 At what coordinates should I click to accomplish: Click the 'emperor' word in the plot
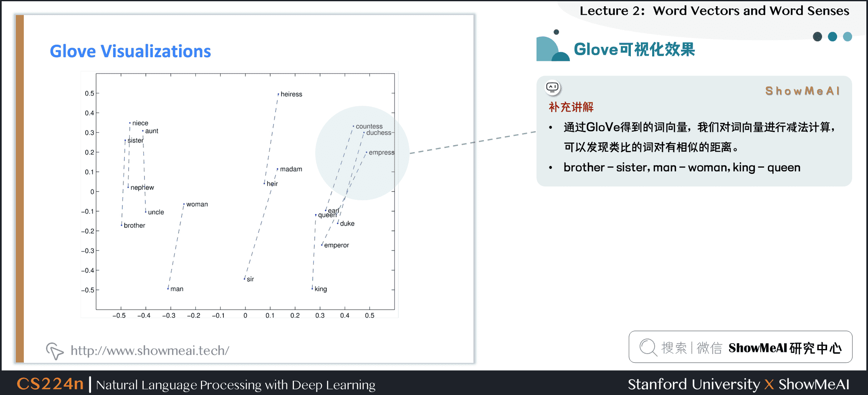pyautogui.click(x=337, y=245)
